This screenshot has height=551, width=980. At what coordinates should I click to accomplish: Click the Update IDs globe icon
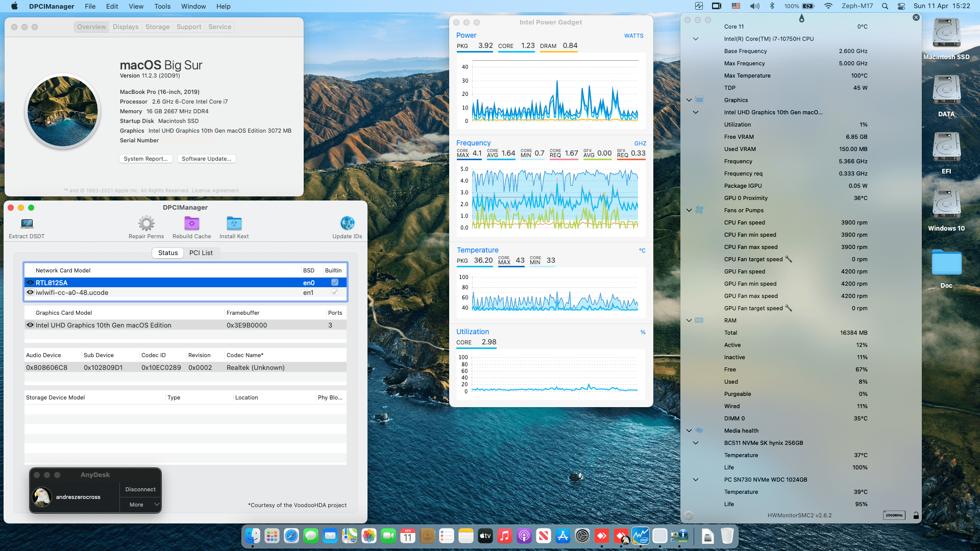347,223
